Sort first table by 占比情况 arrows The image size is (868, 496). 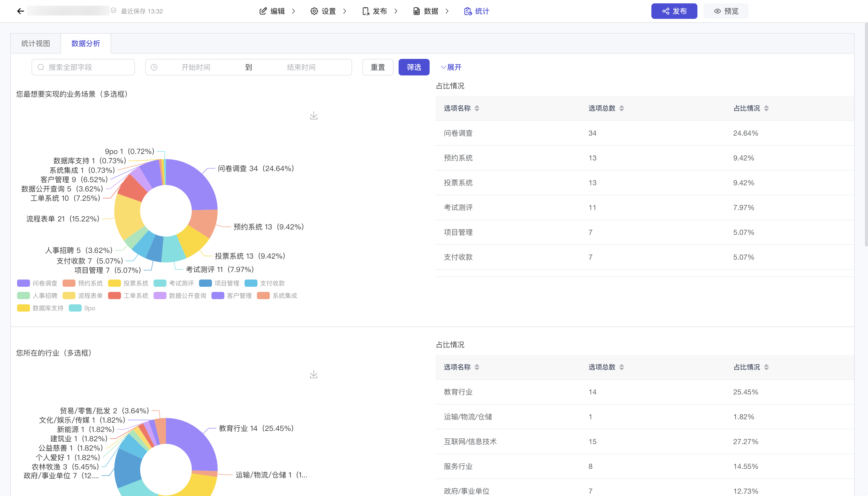[x=766, y=108]
